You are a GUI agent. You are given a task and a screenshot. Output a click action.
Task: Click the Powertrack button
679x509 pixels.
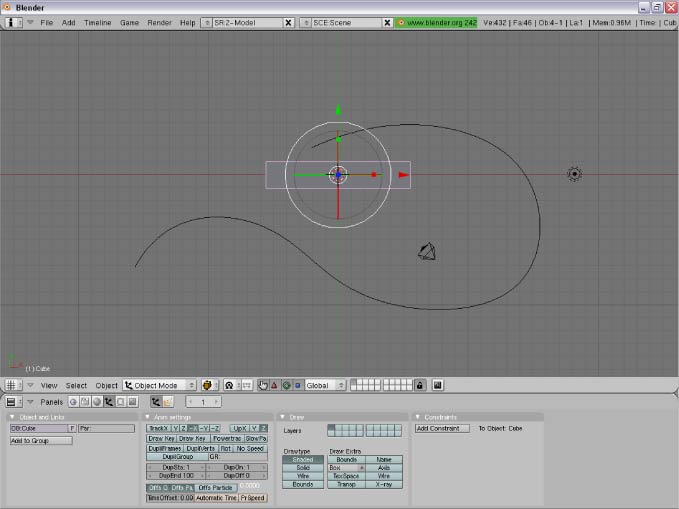coord(226,438)
